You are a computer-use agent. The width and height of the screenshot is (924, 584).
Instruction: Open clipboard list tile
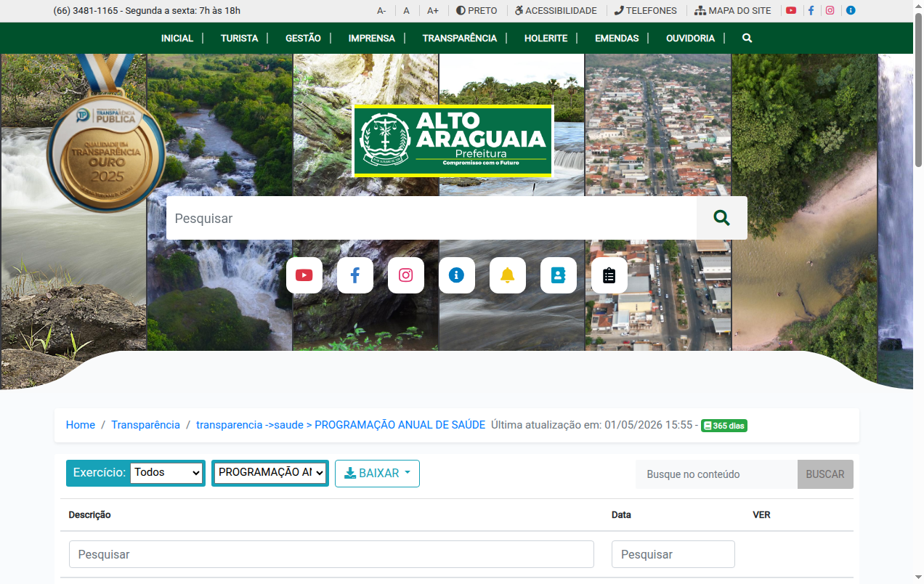pyautogui.click(x=609, y=275)
